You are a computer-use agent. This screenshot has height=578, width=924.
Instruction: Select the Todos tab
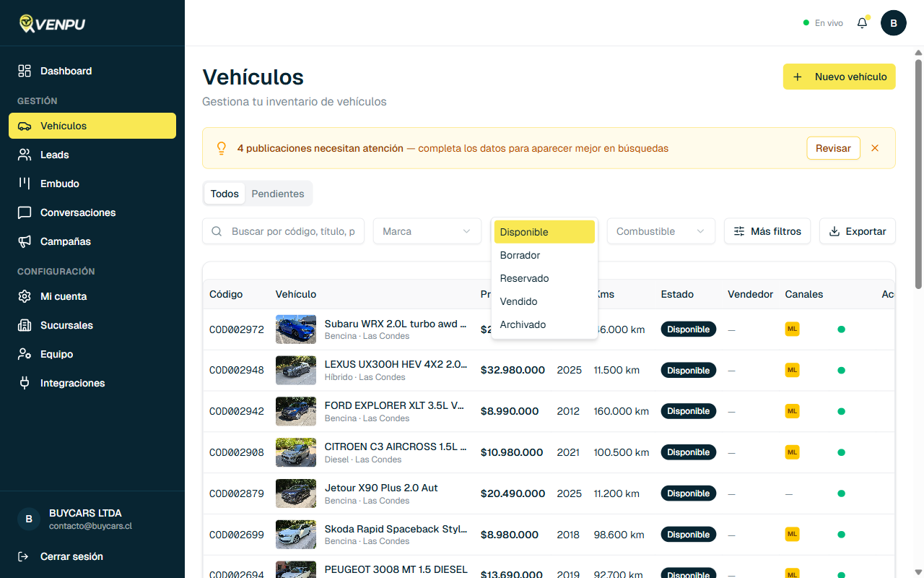click(x=225, y=194)
